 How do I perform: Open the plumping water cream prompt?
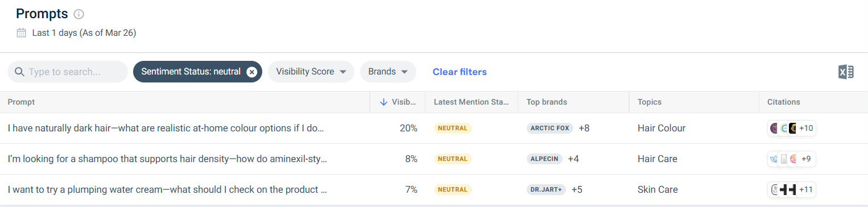(x=167, y=190)
